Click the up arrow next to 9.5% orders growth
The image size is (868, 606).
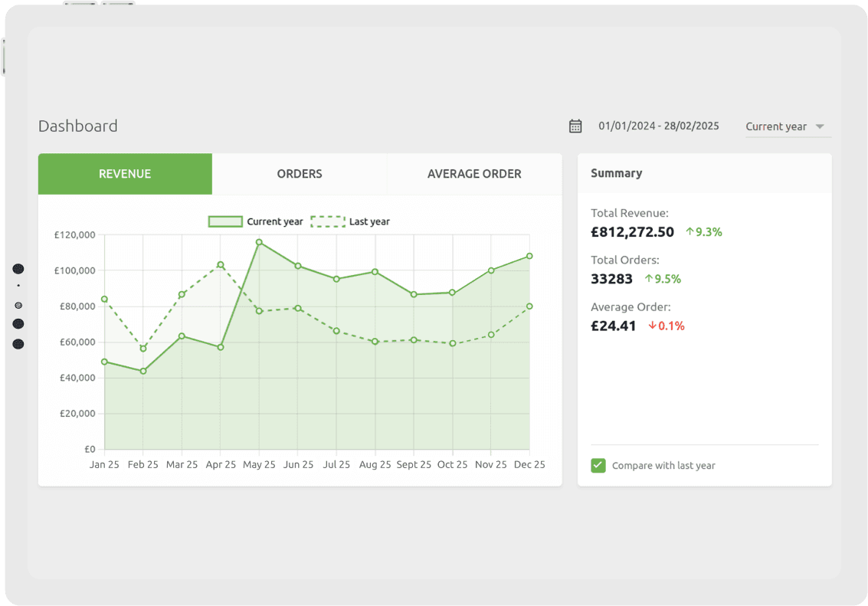(648, 278)
